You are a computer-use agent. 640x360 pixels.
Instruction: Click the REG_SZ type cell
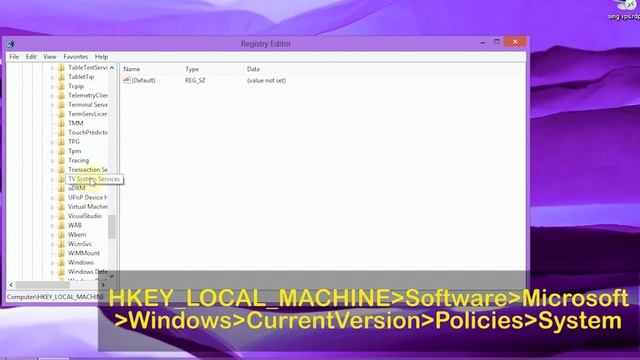(x=195, y=80)
